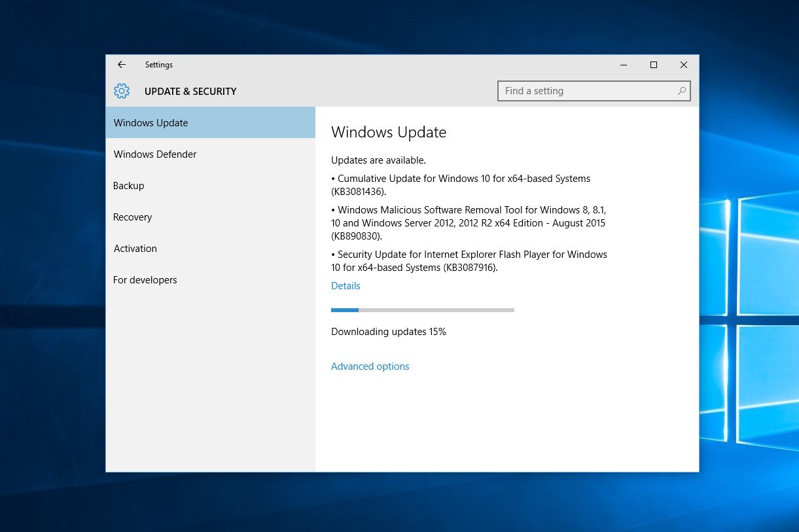Click the Windows Update heading
799x532 pixels.
point(389,132)
